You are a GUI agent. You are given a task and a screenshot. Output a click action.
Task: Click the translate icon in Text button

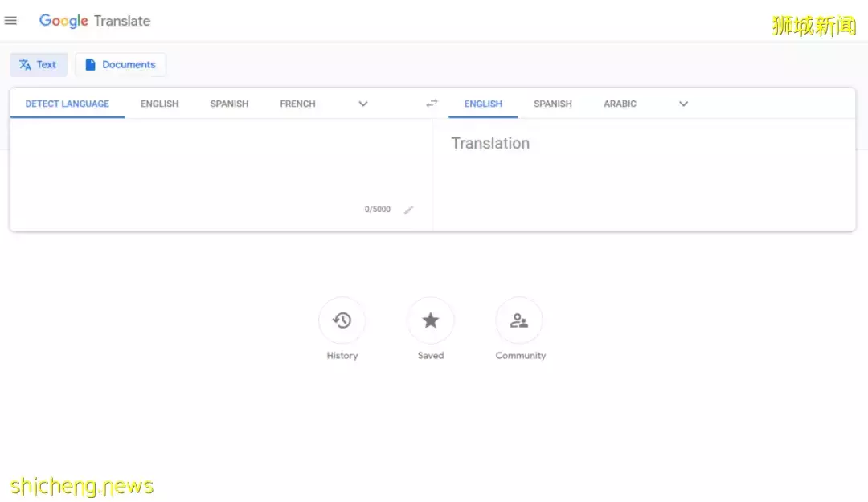(x=25, y=65)
